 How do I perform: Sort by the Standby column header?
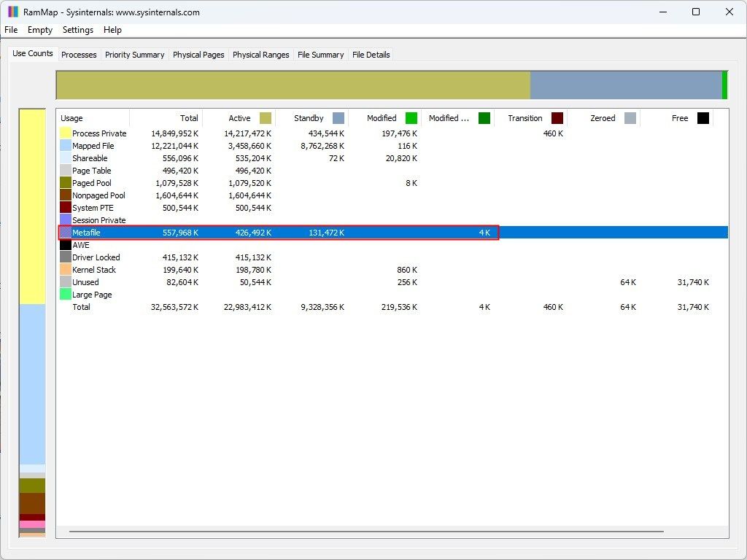coord(311,118)
